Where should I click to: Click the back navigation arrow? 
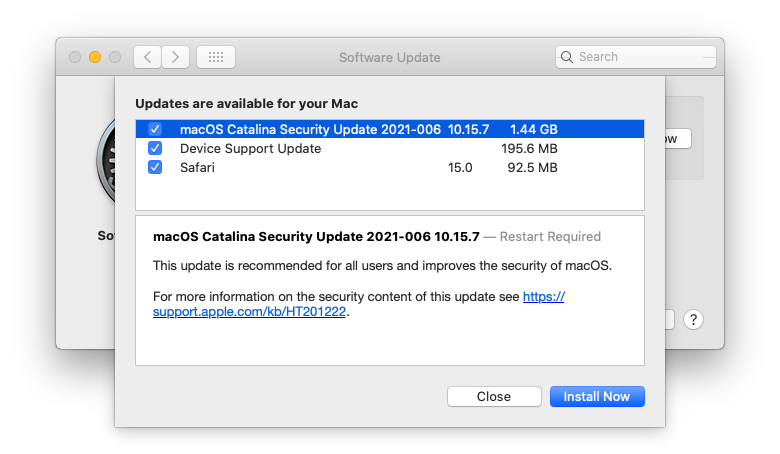(x=147, y=57)
